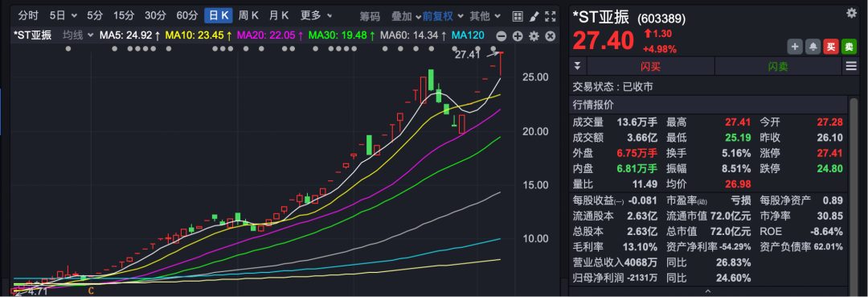Zoom out the chart with minus icon
The width and height of the screenshot is (868, 297).
501,36
